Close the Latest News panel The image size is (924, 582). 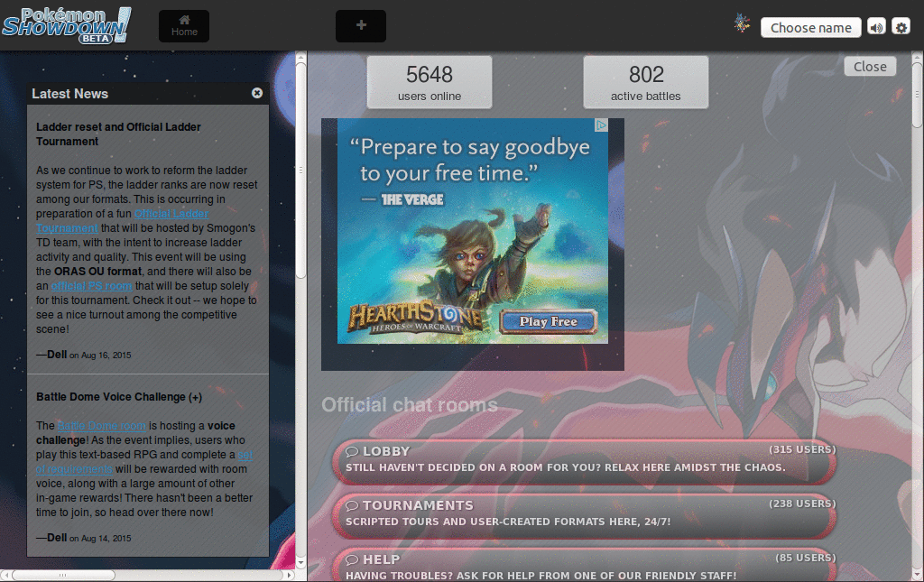[x=257, y=93]
